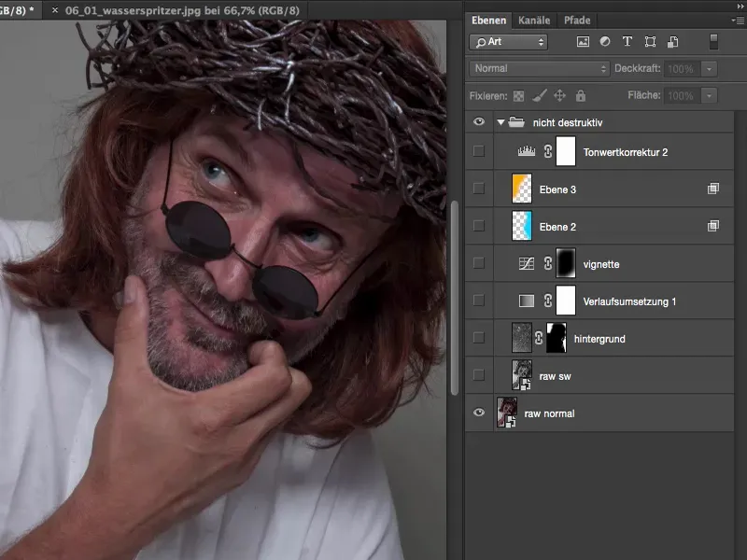Click the lock transparent pixels icon
The height and width of the screenshot is (560, 747).
click(x=518, y=95)
